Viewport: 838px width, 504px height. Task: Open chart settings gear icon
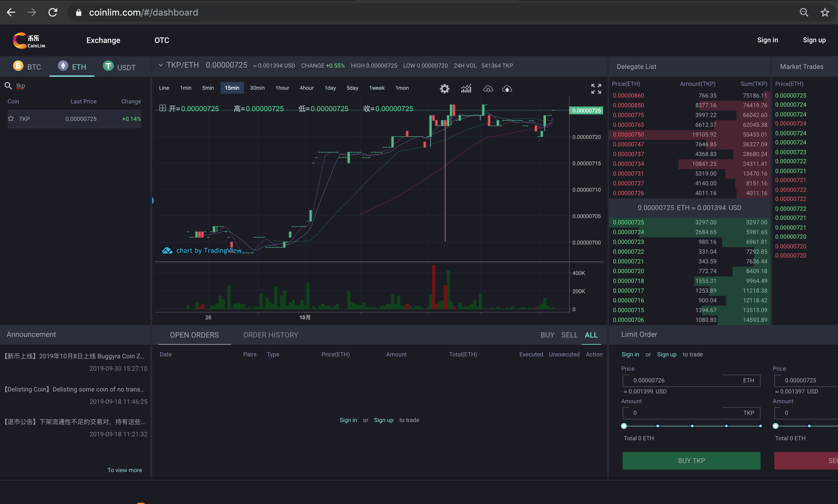coord(444,89)
